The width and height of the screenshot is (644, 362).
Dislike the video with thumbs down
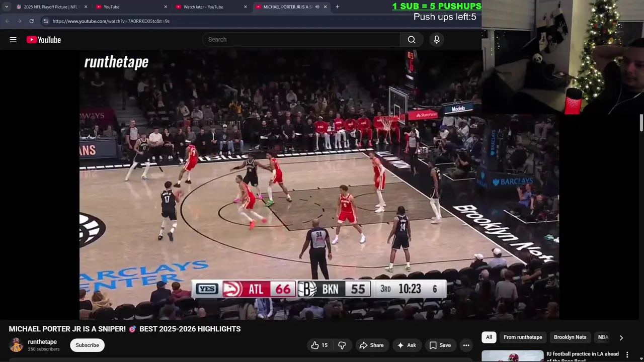(342, 345)
